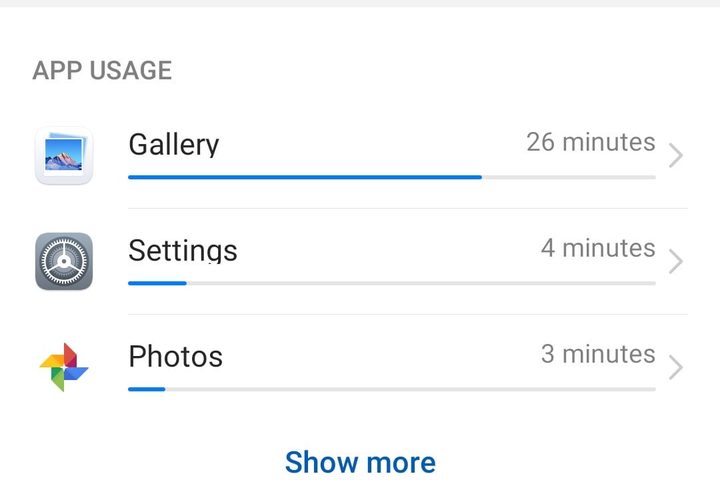720x480 pixels.
Task: Open Settings usage details via chevron
Action: point(676,262)
